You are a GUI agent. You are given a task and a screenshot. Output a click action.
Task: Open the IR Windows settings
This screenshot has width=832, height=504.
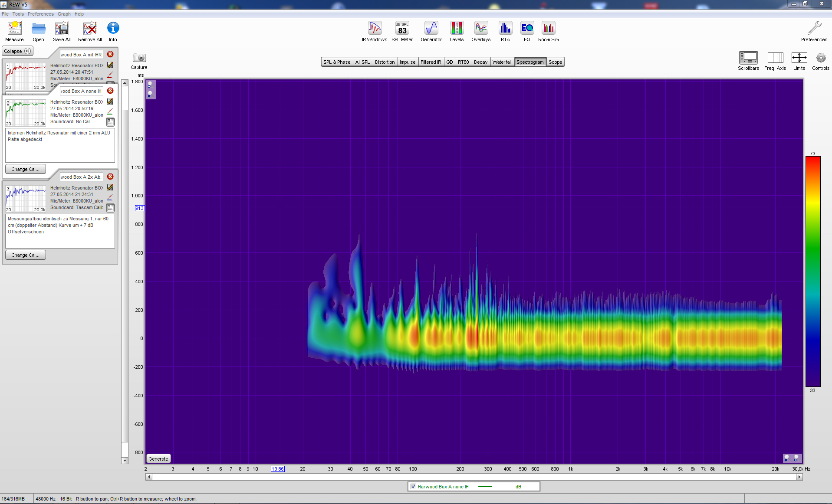tap(375, 31)
